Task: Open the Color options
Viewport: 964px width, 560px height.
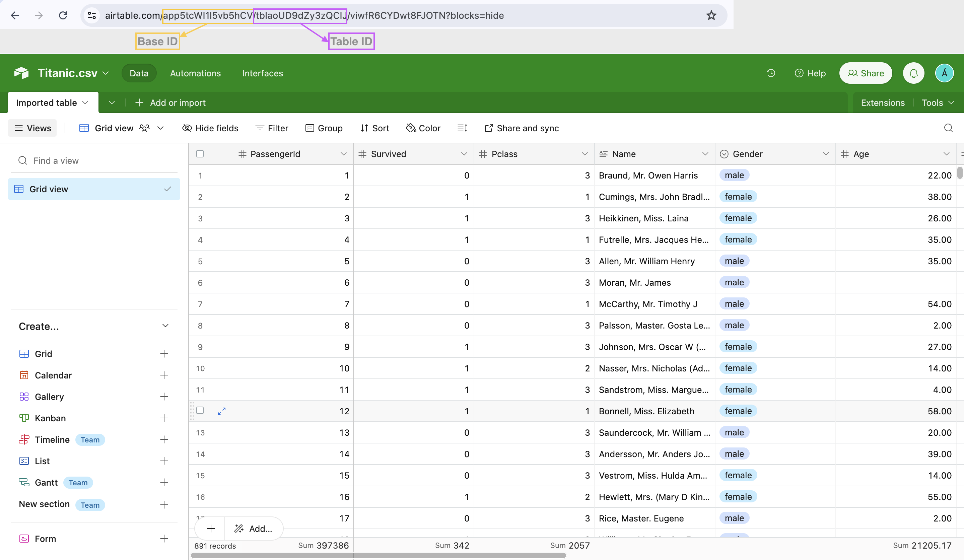Action: (x=423, y=128)
